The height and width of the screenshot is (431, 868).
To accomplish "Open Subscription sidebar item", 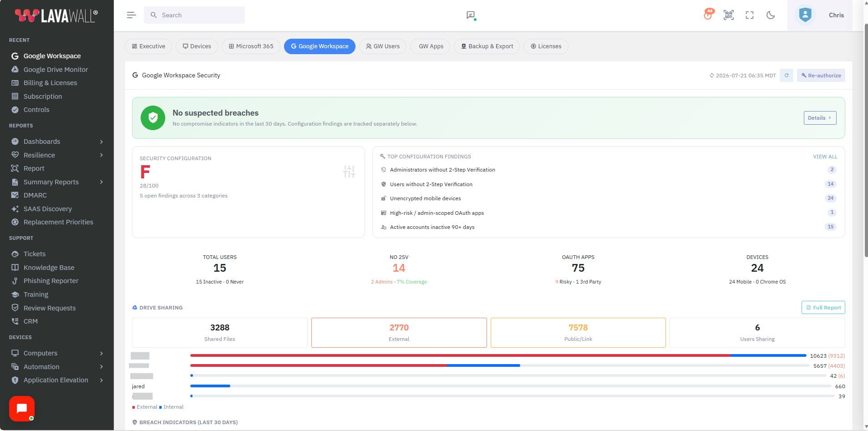I will [43, 96].
